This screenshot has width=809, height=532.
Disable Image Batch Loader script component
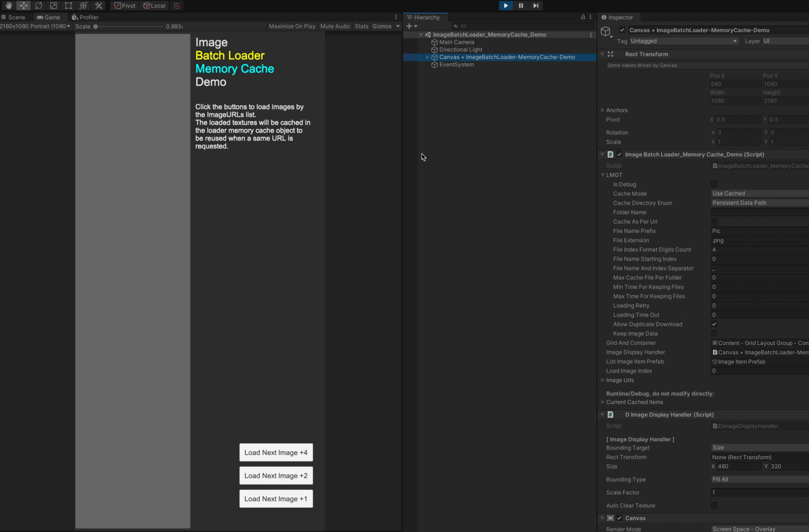point(619,154)
